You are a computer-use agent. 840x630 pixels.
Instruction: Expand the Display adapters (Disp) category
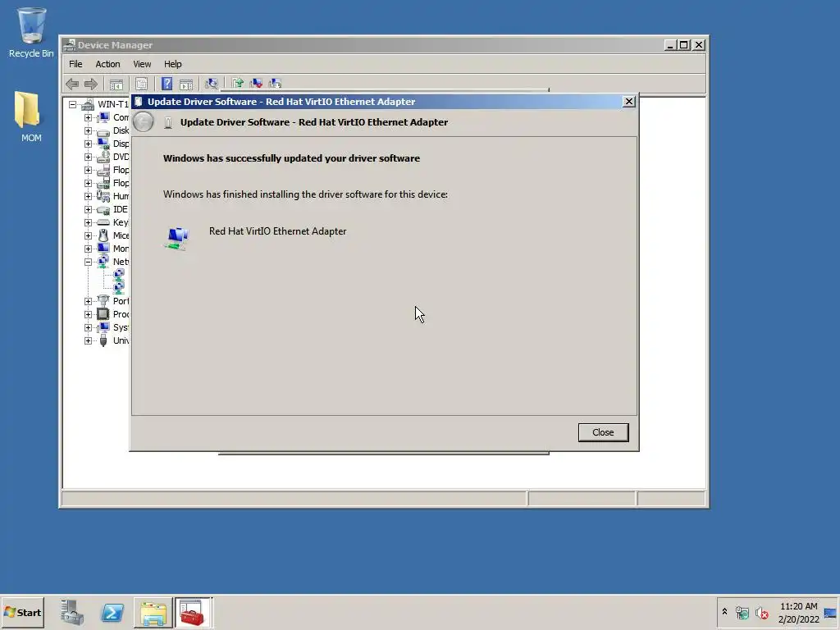[88, 144]
